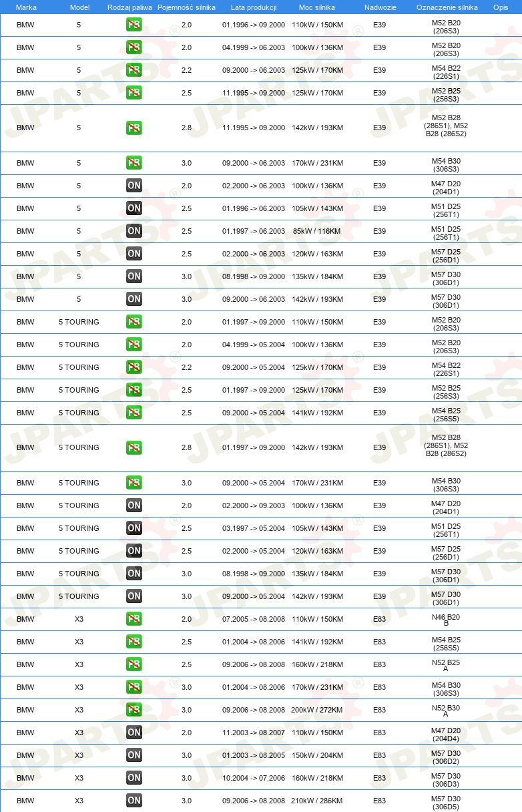The width and height of the screenshot is (522, 812).
Task: Click the Opis column header
Action: coord(501,7)
